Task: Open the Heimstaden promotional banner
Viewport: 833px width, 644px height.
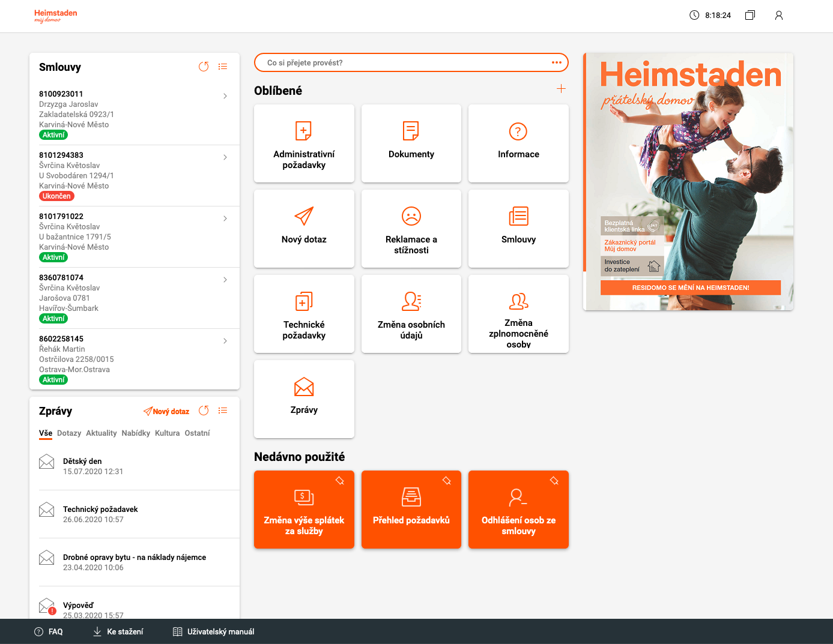Action: (688, 182)
